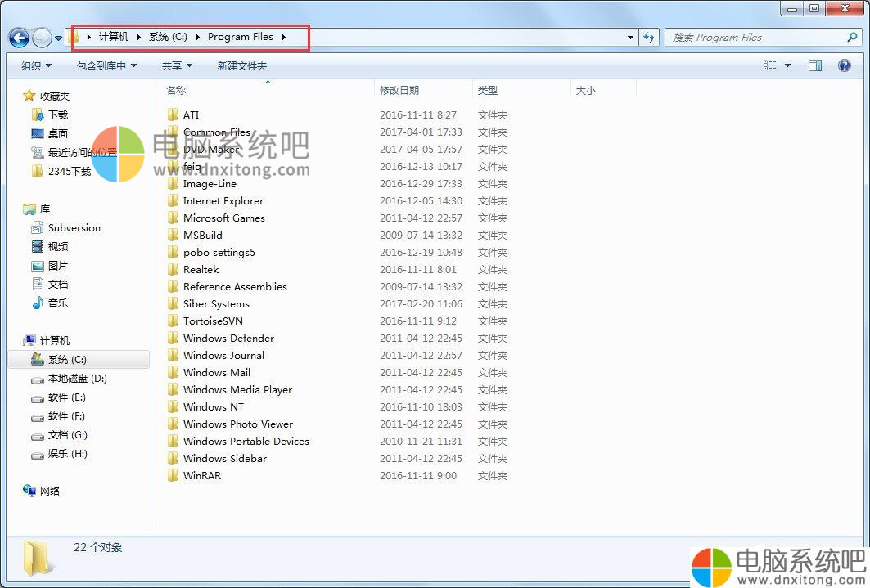Viewport: 870px width, 588px height.
Task: Open the 组织 menu
Action: pos(36,66)
